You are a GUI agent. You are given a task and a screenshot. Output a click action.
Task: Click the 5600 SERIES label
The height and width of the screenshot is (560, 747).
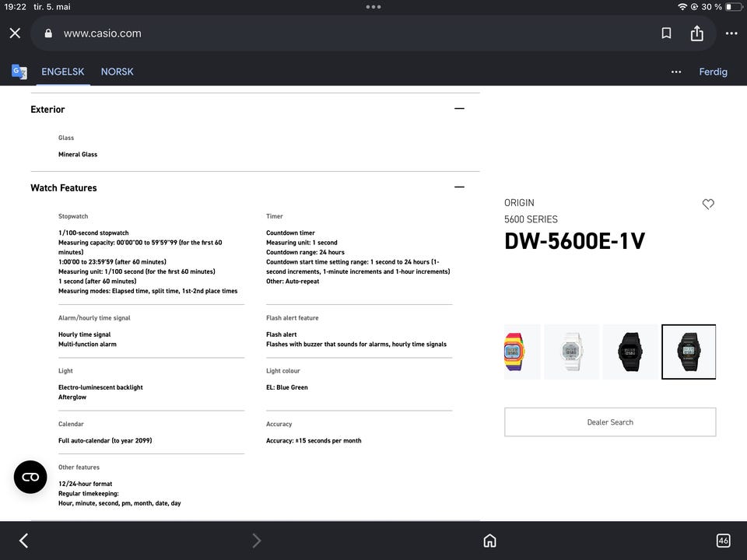click(x=531, y=219)
